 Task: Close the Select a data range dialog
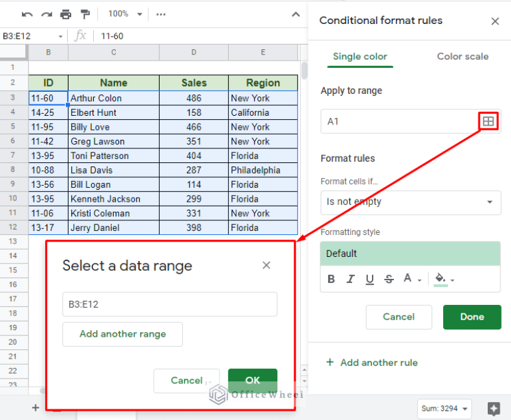point(266,266)
